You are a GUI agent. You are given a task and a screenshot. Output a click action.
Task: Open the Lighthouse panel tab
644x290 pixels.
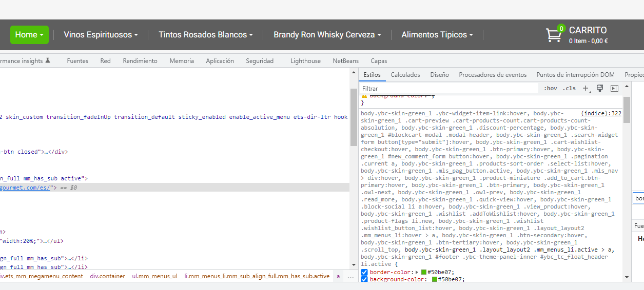click(x=305, y=61)
